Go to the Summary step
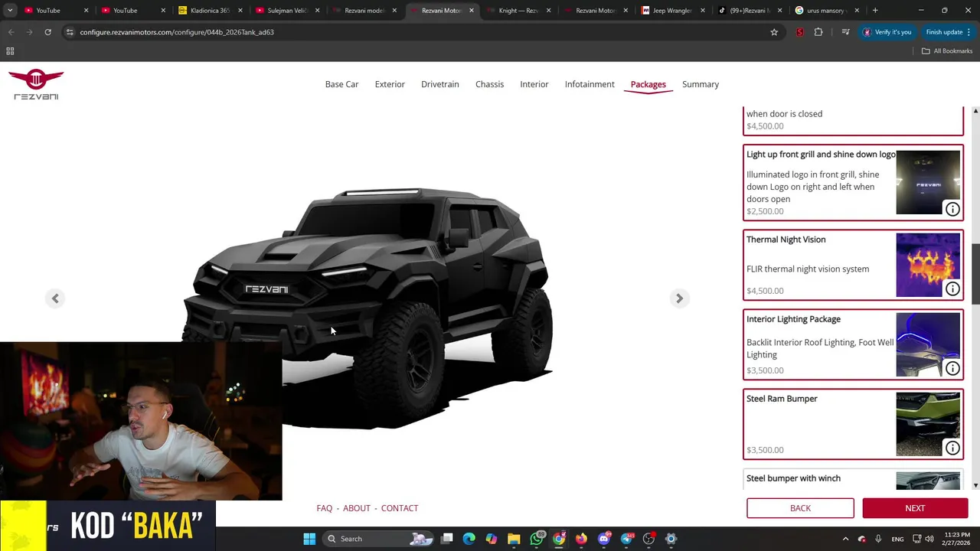 coord(701,84)
